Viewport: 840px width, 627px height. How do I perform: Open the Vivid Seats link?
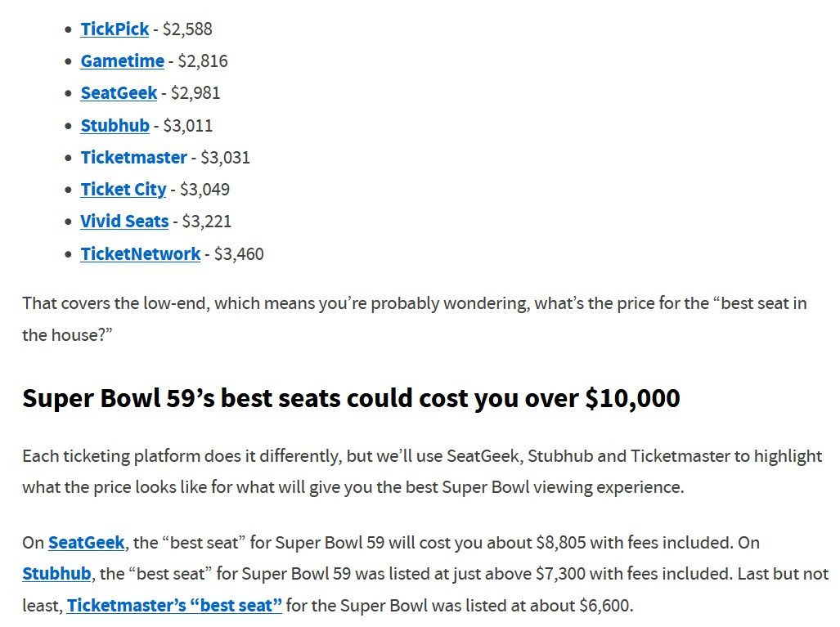click(124, 222)
